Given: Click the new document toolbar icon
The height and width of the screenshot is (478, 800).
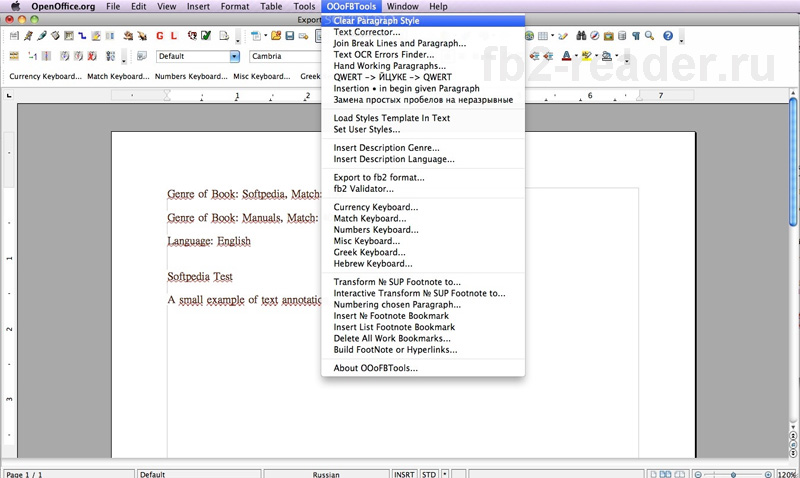Looking at the screenshot, I should [256, 36].
